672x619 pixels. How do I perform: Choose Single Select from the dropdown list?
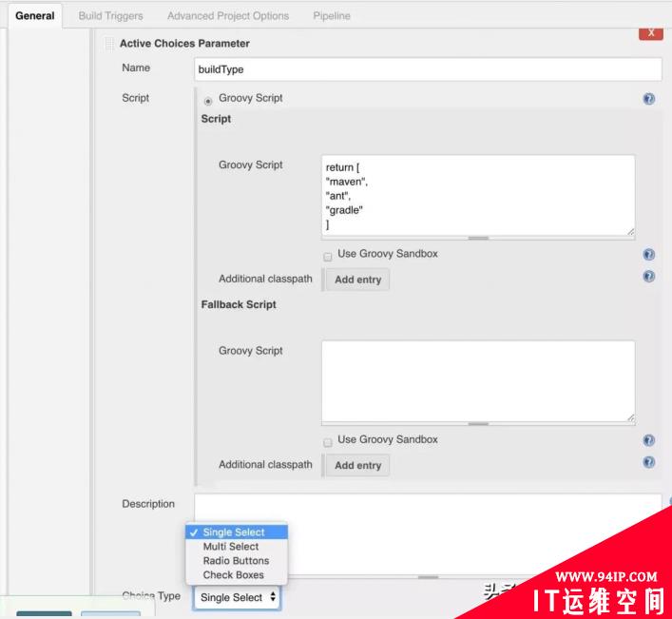(x=237, y=532)
